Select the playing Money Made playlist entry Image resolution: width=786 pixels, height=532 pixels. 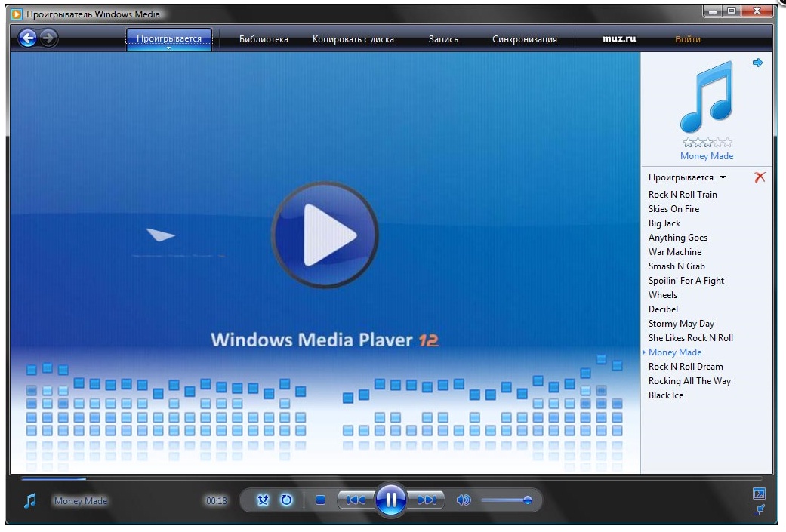click(675, 352)
